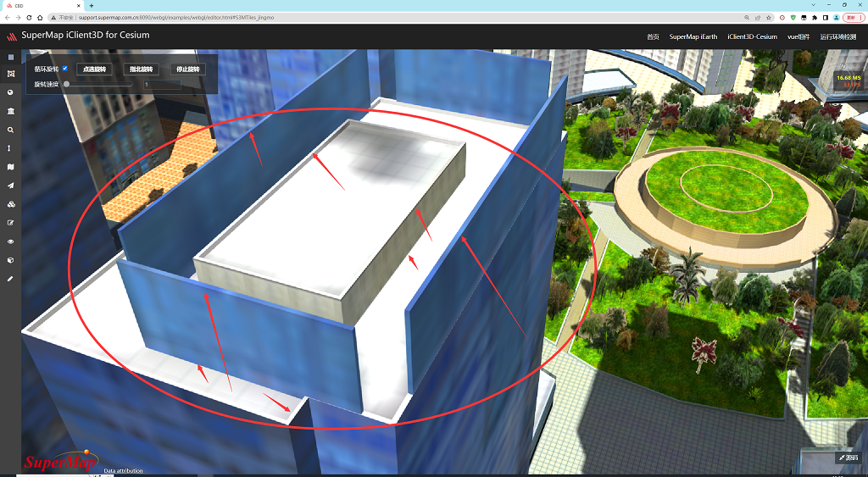Open the building (museum) sidebar icon

pos(10,111)
